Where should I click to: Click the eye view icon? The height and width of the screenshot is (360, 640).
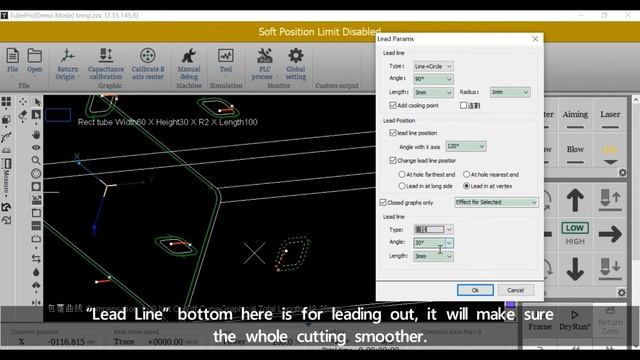pyautogui.click(x=36, y=147)
